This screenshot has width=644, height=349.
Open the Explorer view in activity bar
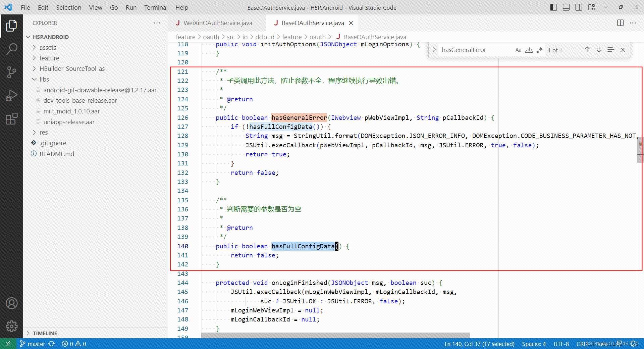[x=11, y=26]
